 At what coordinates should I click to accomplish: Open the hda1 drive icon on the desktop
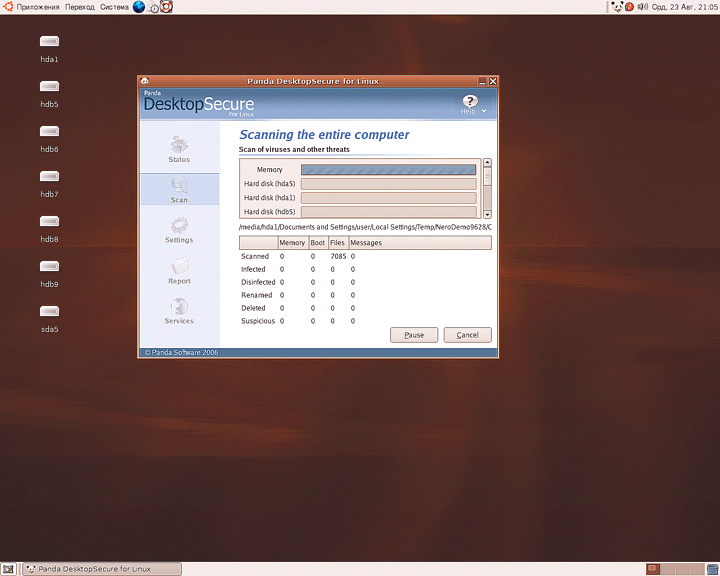(x=49, y=41)
